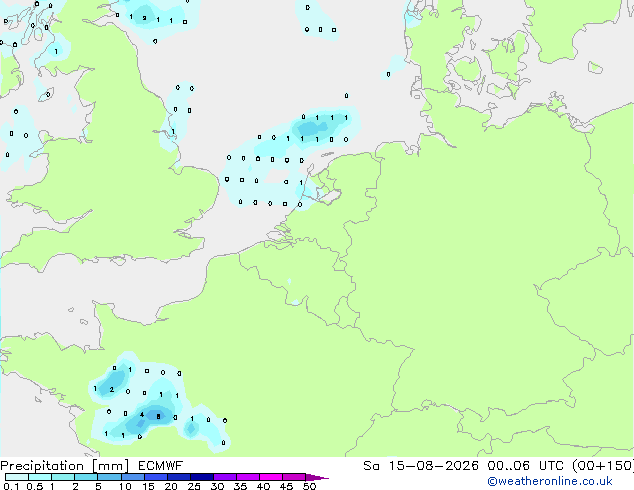Viewport: 634px width, 490px height.
Task: Click the 'ECMWF' model label
Action: pos(160,466)
